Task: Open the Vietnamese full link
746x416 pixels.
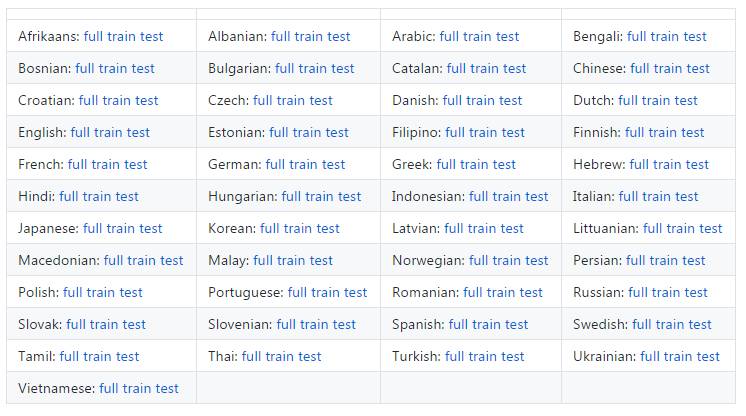Action: pos(108,387)
